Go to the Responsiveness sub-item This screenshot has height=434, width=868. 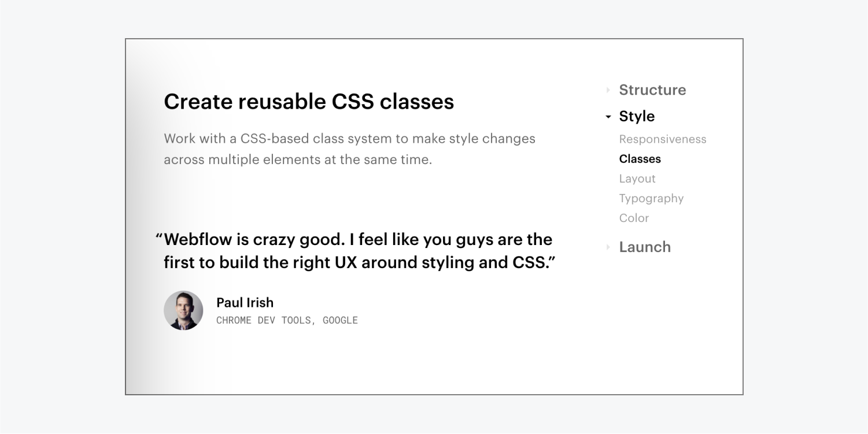tap(663, 139)
